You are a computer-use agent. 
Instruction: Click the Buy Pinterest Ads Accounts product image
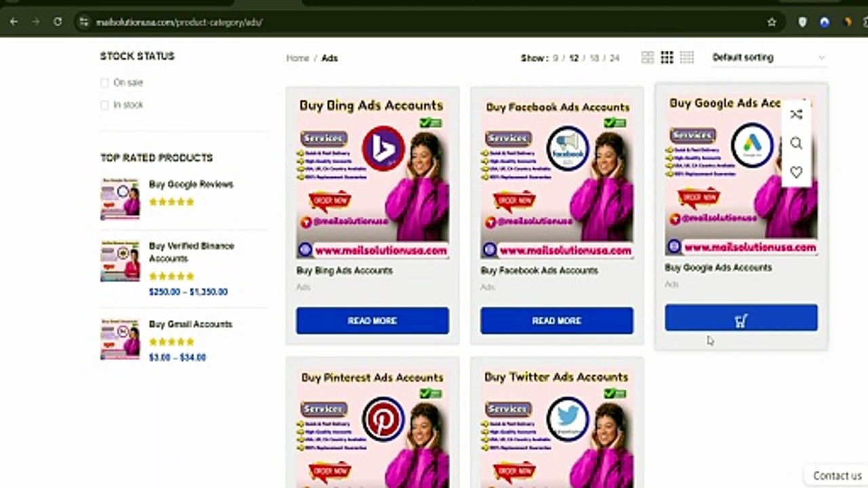pyautogui.click(x=372, y=428)
